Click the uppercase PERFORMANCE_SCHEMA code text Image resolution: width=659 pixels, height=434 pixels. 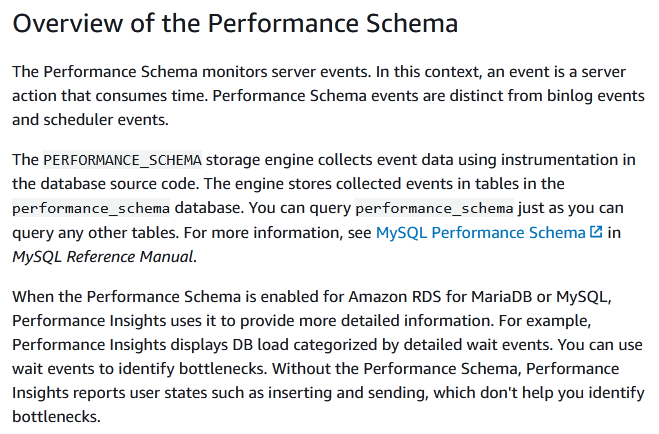(122, 160)
